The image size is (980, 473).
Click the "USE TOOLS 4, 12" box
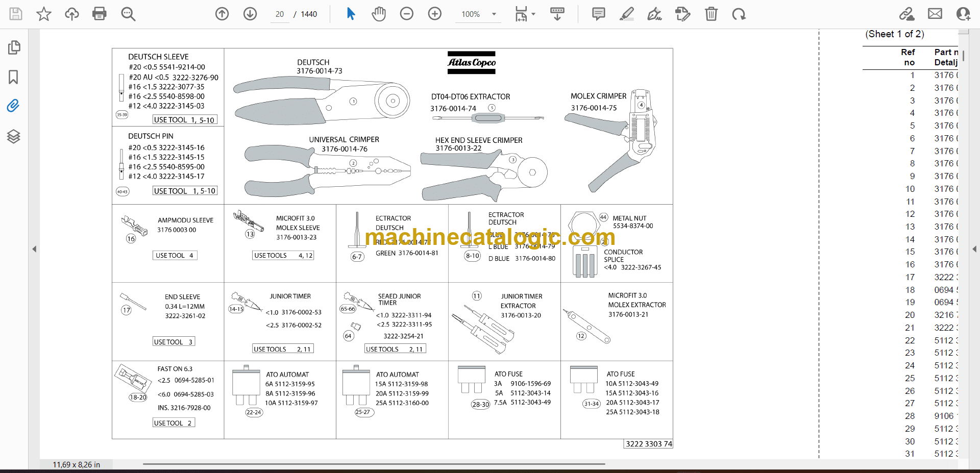pyautogui.click(x=283, y=255)
